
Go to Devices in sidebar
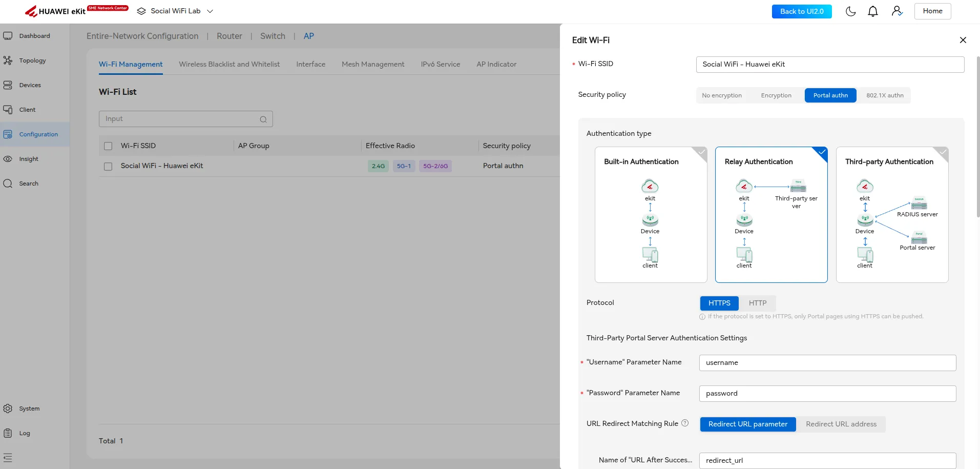pyautogui.click(x=30, y=85)
